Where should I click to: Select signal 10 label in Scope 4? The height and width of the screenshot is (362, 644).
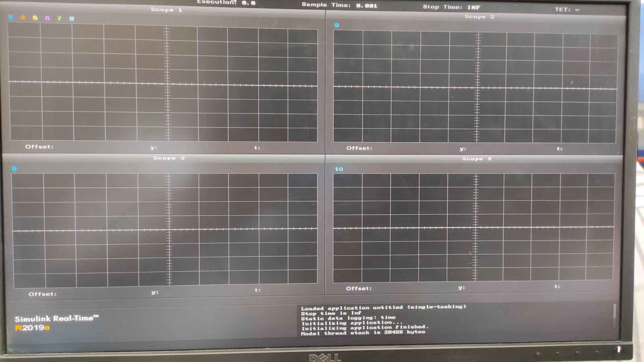pyautogui.click(x=339, y=169)
